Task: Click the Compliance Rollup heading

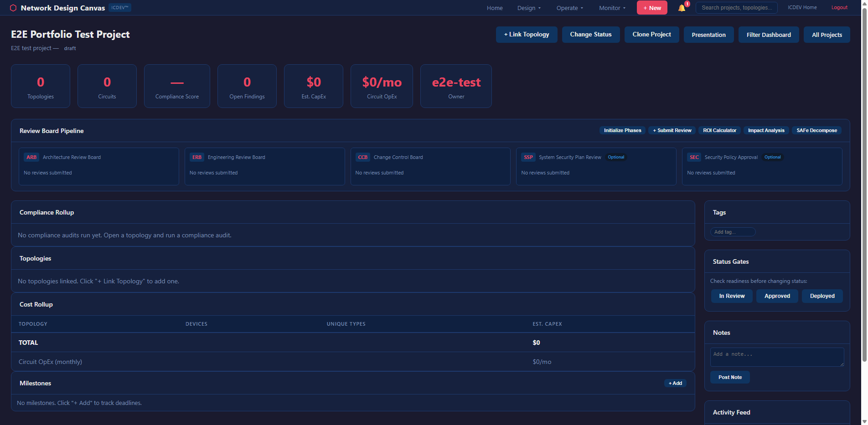Action: (x=46, y=212)
